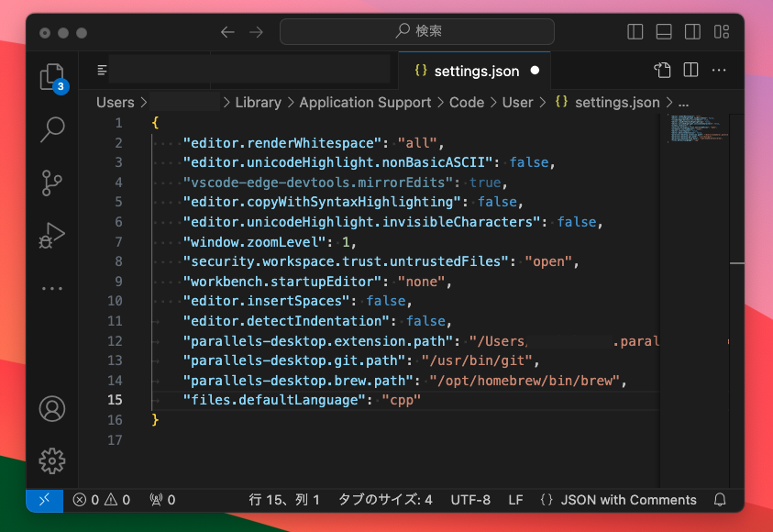Click the "editor.copyWithSyntaxHighlighting" key
773x532 pixels.
(322, 202)
